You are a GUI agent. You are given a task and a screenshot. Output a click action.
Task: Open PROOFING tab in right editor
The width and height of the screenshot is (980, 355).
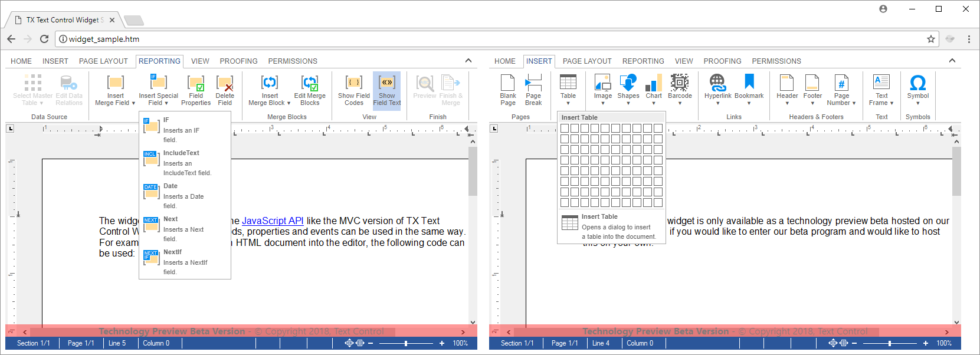pos(722,61)
